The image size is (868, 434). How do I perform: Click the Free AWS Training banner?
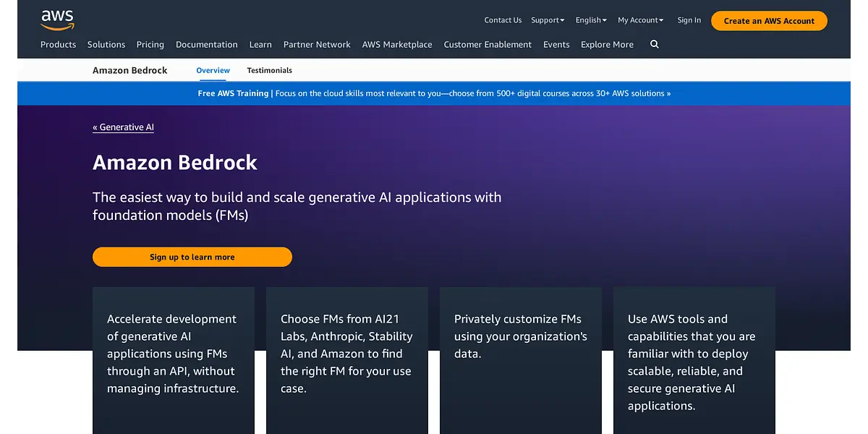coord(434,93)
